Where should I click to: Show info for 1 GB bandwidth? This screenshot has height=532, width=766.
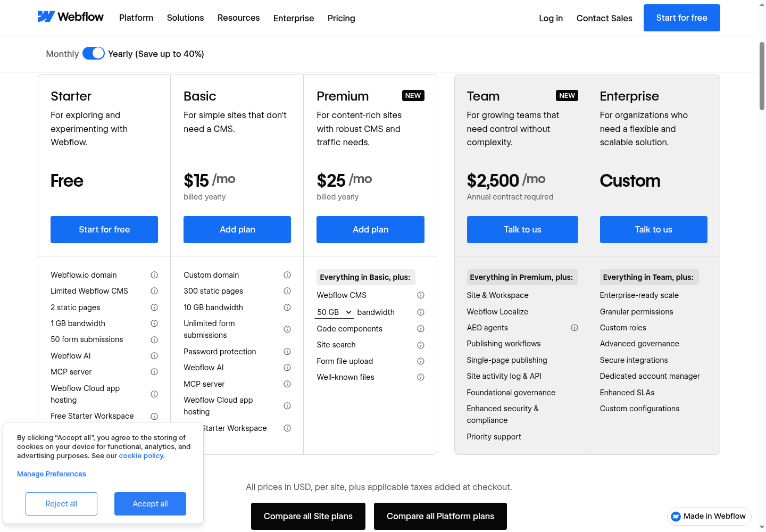pyautogui.click(x=154, y=323)
